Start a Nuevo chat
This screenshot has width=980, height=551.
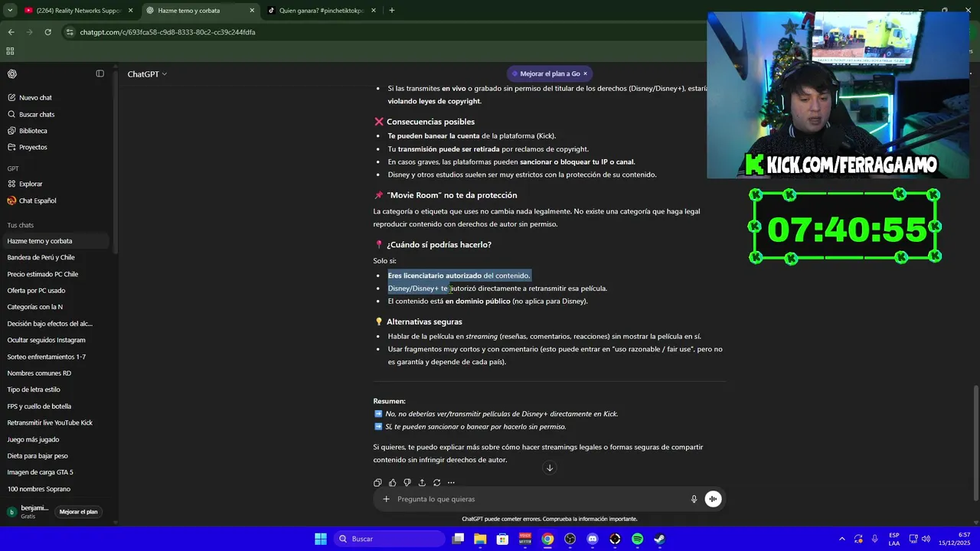(x=35, y=98)
